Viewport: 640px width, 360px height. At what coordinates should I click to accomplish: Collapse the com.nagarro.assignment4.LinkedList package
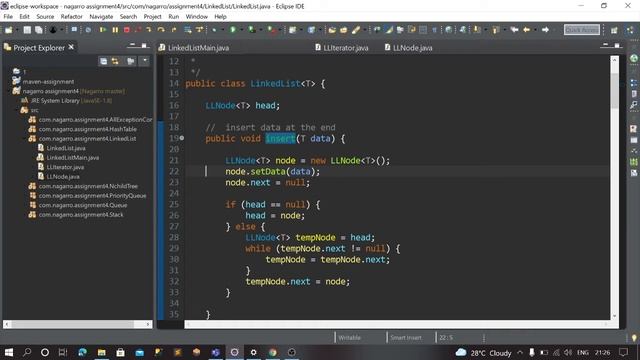(25, 139)
